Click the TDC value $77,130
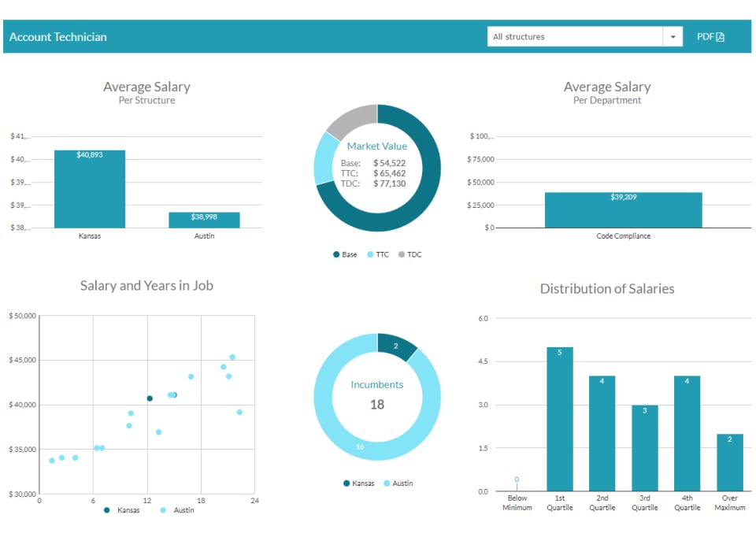This screenshot has width=756, height=537. click(x=390, y=183)
